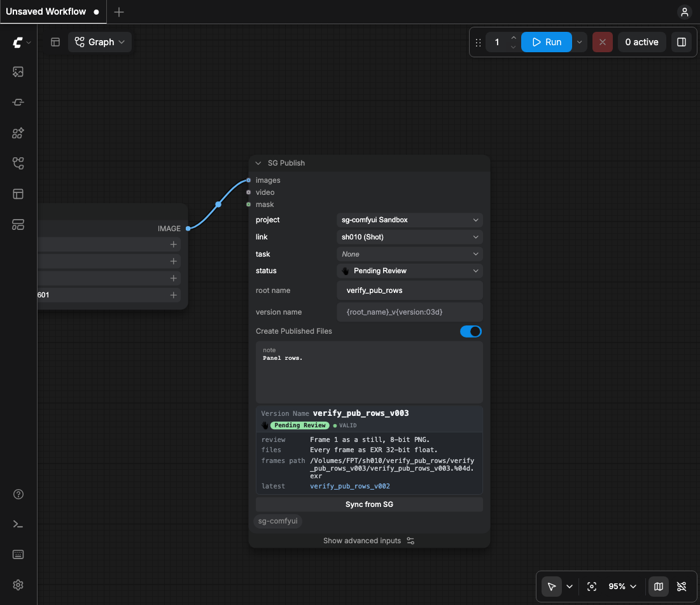The width and height of the screenshot is (700, 605).
Task: Open latest link verify_pub_rows_v002
Action: 350,486
